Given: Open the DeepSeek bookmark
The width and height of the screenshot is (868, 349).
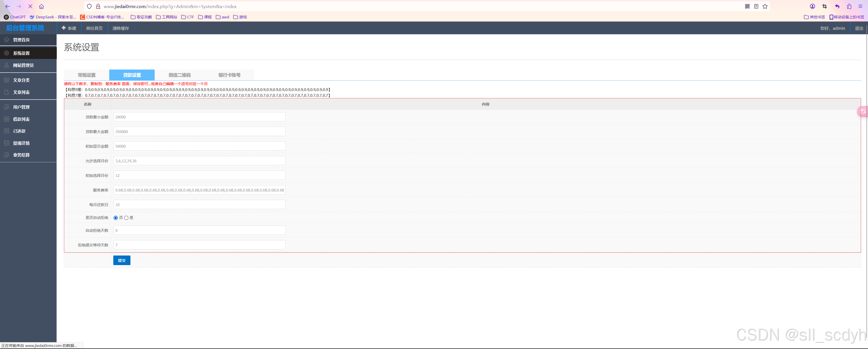Looking at the screenshot, I should click(53, 17).
